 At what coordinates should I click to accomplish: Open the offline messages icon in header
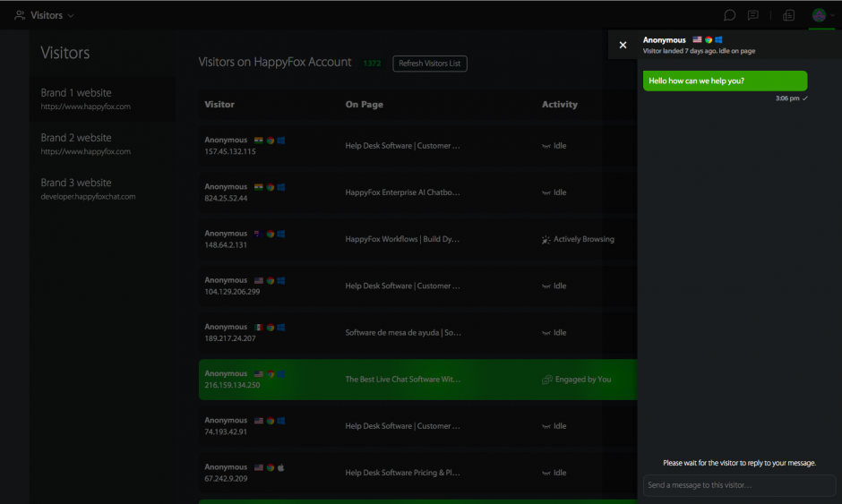[753, 15]
